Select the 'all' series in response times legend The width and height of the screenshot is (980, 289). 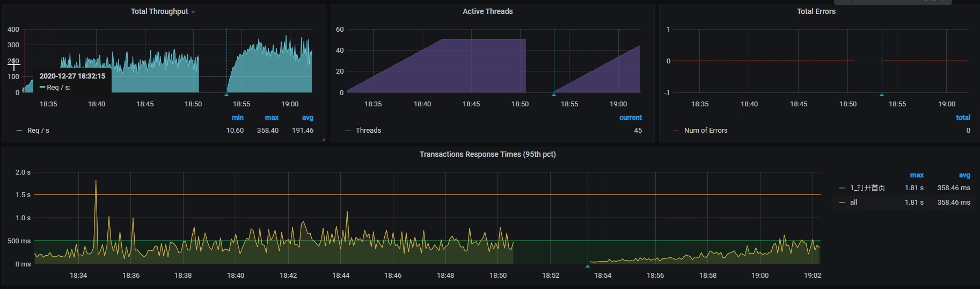(x=853, y=203)
